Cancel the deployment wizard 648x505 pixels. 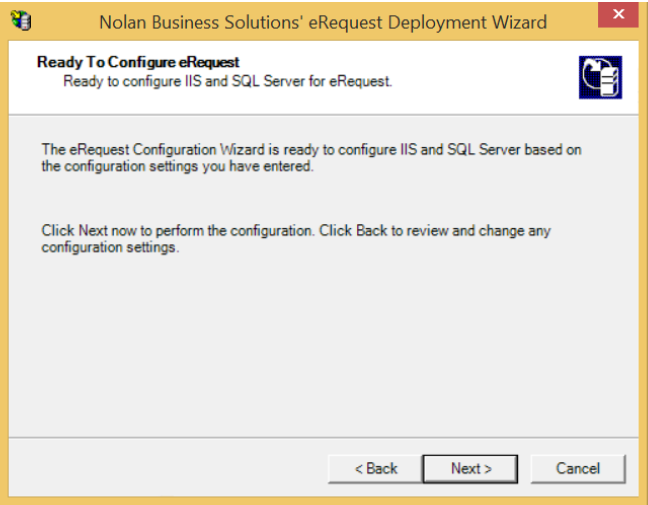coord(578,468)
